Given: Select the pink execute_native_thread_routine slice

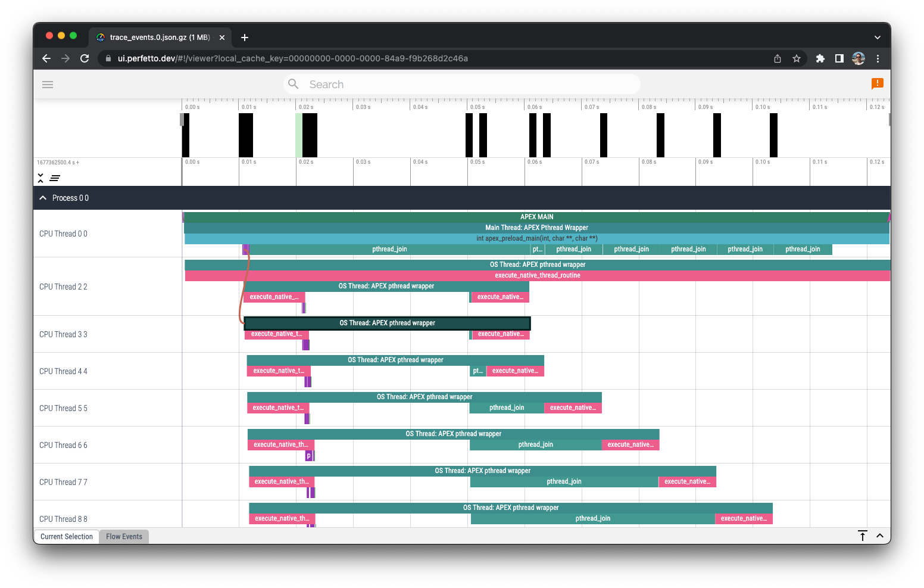Looking at the screenshot, I should (538, 275).
